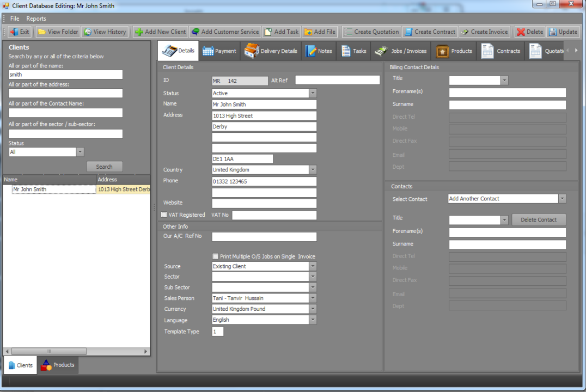This screenshot has height=392, width=586.
Task: Select Mr John Smith in results
Action: pos(30,189)
